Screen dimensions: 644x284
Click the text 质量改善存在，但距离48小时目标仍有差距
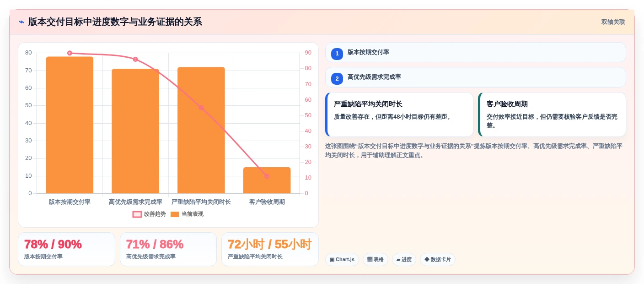pyautogui.click(x=393, y=117)
